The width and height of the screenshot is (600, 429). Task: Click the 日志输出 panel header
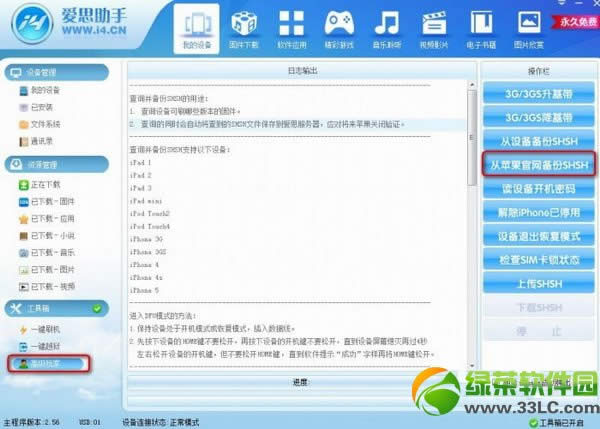point(302,71)
